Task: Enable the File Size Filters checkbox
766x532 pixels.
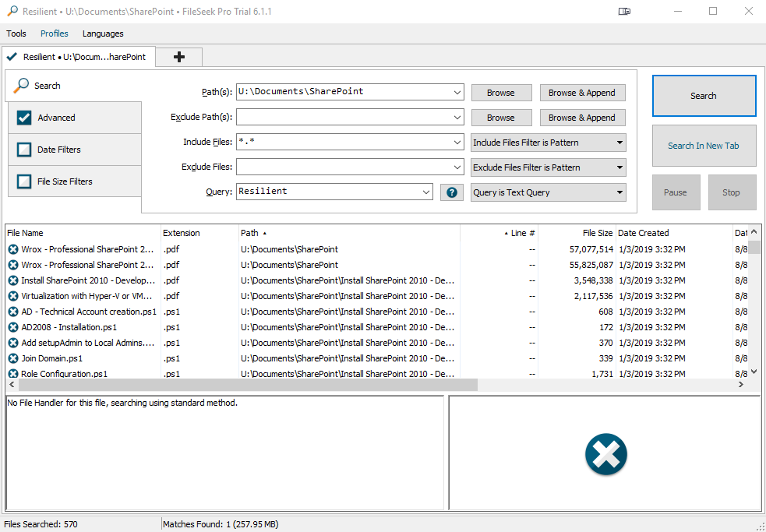Action: (x=24, y=181)
